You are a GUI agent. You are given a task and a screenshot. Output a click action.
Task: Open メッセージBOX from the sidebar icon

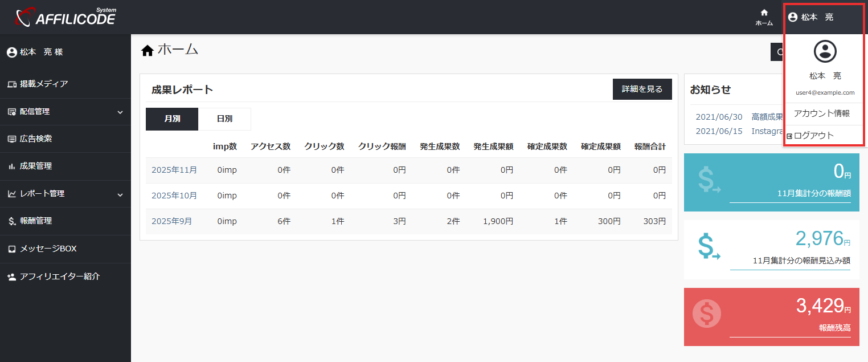(12, 249)
